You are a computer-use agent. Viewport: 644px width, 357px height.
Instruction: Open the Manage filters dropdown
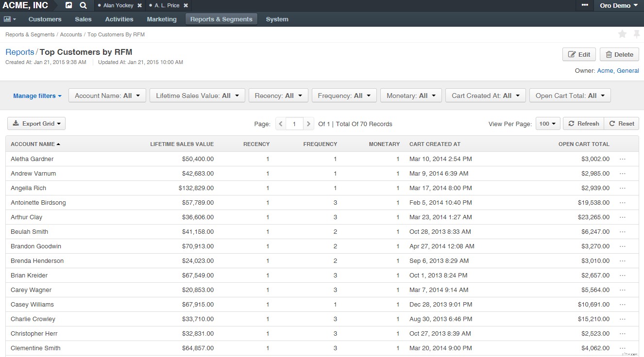point(37,96)
